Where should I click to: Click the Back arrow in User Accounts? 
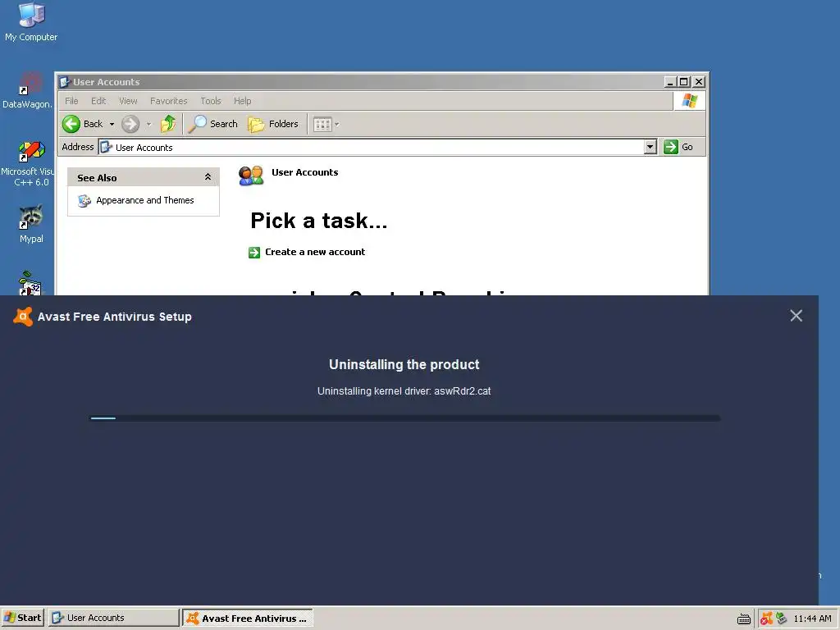click(71, 124)
